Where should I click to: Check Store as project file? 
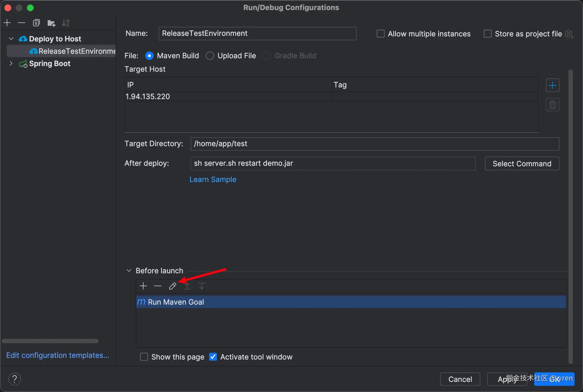(488, 34)
